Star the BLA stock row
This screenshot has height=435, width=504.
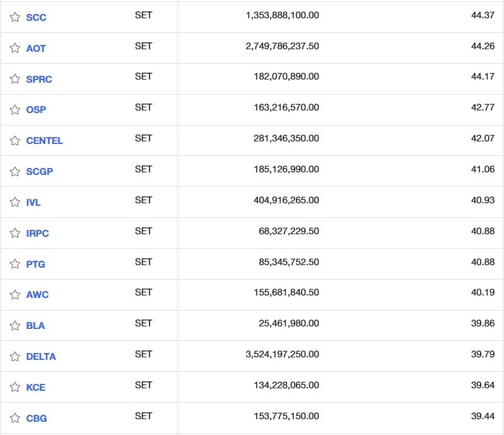click(15, 326)
